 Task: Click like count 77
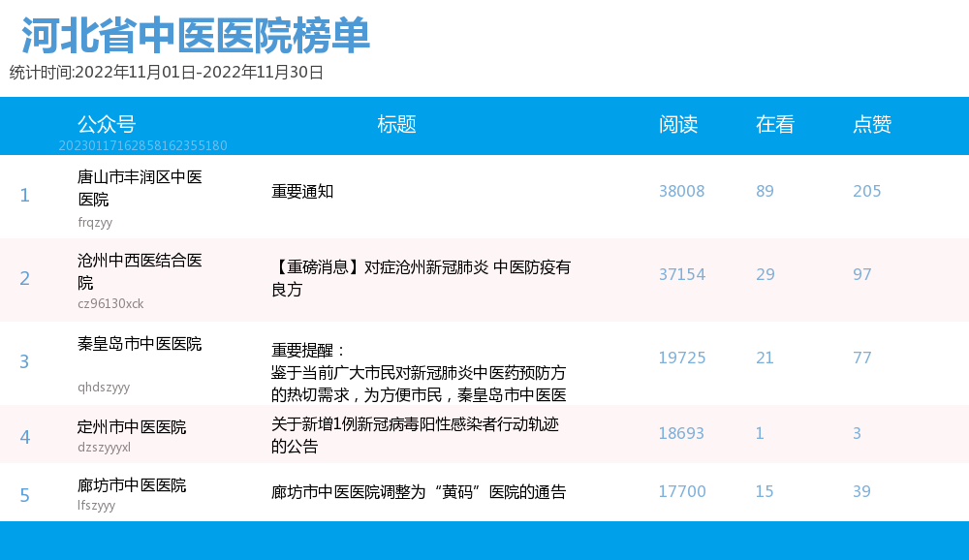coord(862,358)
